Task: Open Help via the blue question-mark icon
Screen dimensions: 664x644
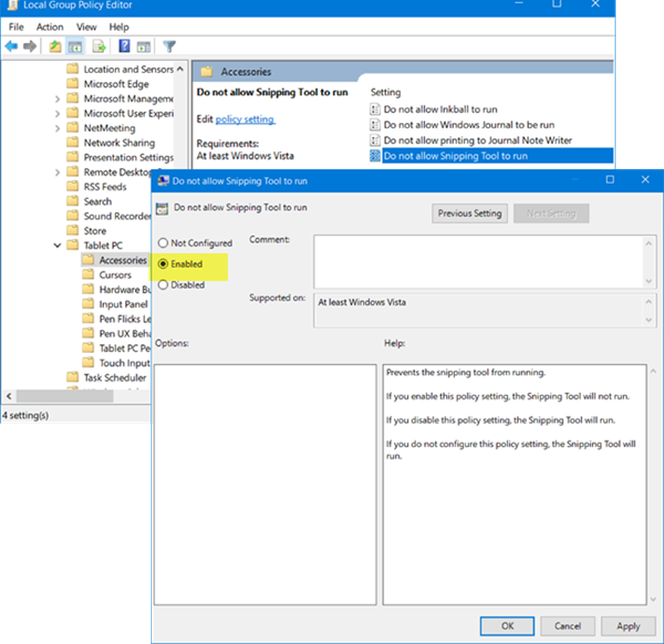Action: point(124,46)
